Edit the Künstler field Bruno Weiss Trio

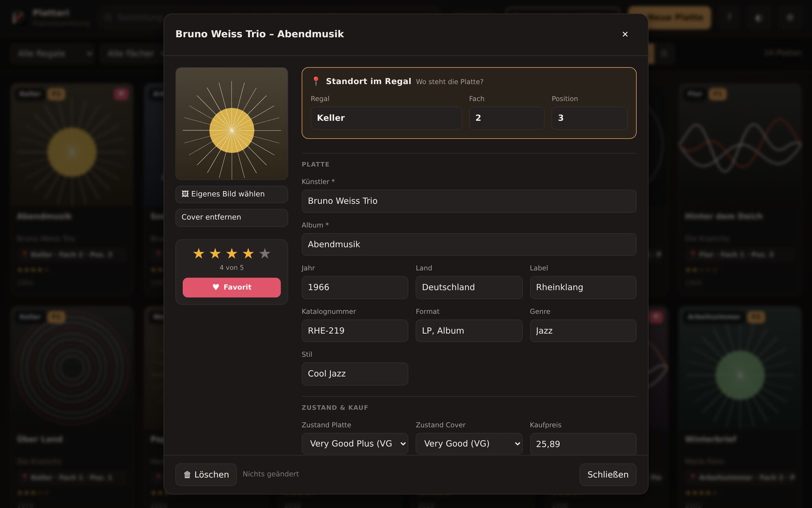click(469, 201)
